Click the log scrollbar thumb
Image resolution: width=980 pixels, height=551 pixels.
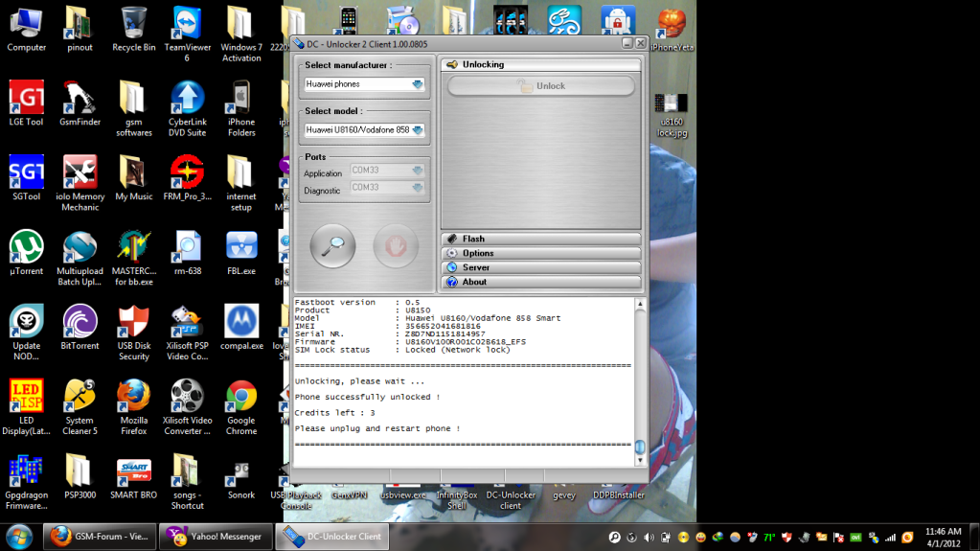coord(639,447)
